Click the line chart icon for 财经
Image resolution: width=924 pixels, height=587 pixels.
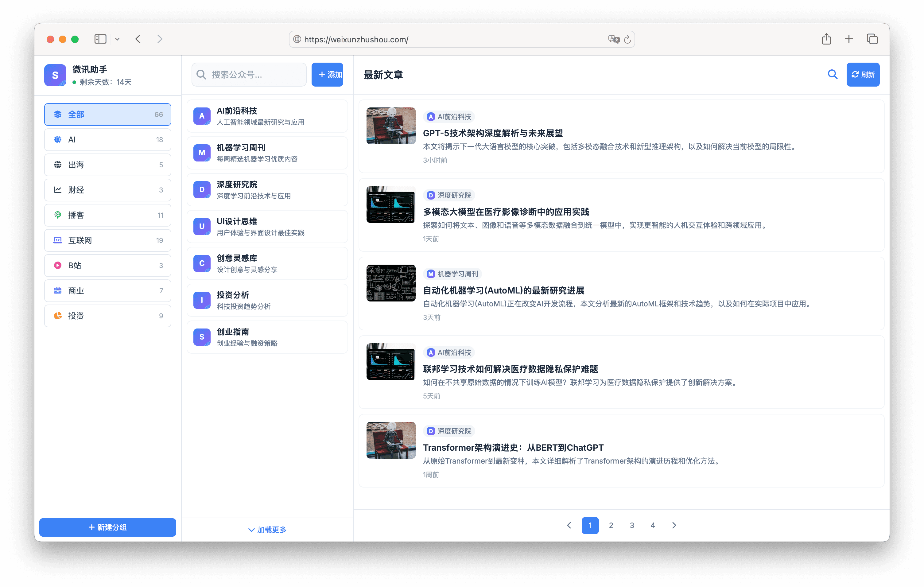point(58,189)
